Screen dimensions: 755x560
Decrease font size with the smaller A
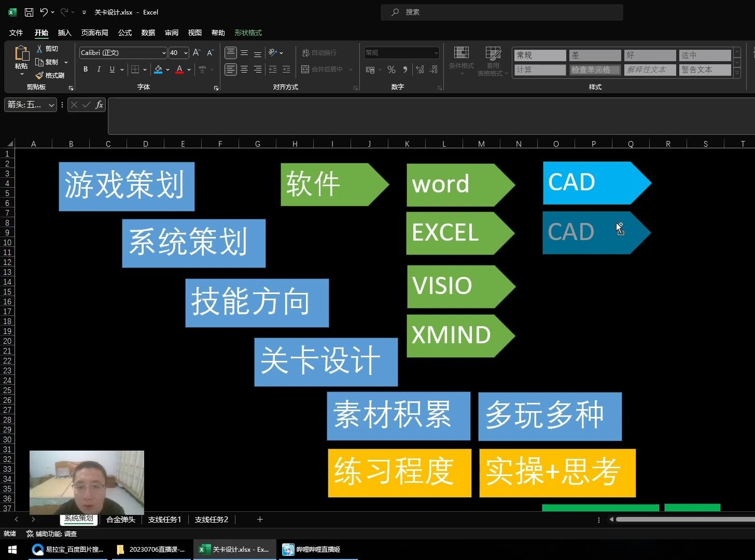(210, 53)
